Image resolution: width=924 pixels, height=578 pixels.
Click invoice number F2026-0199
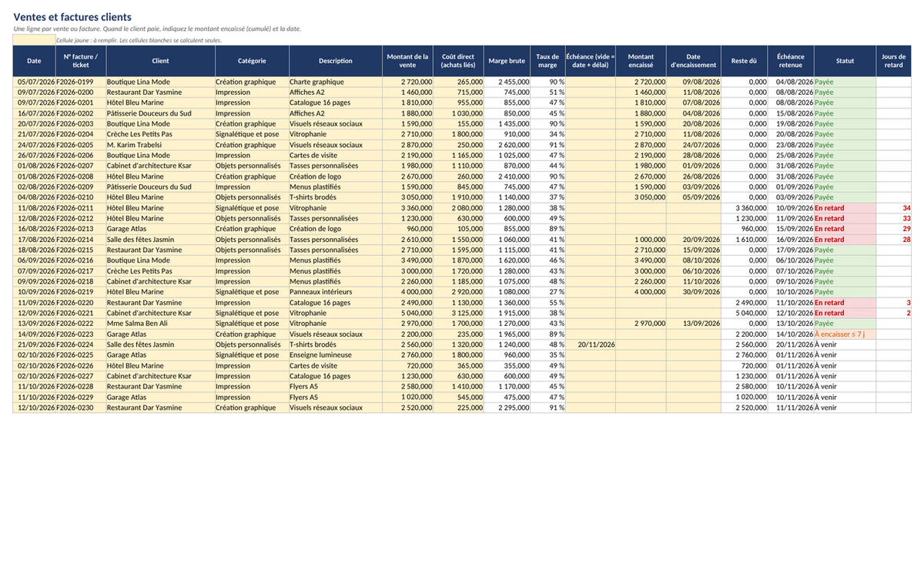click(x=80, y=82)
